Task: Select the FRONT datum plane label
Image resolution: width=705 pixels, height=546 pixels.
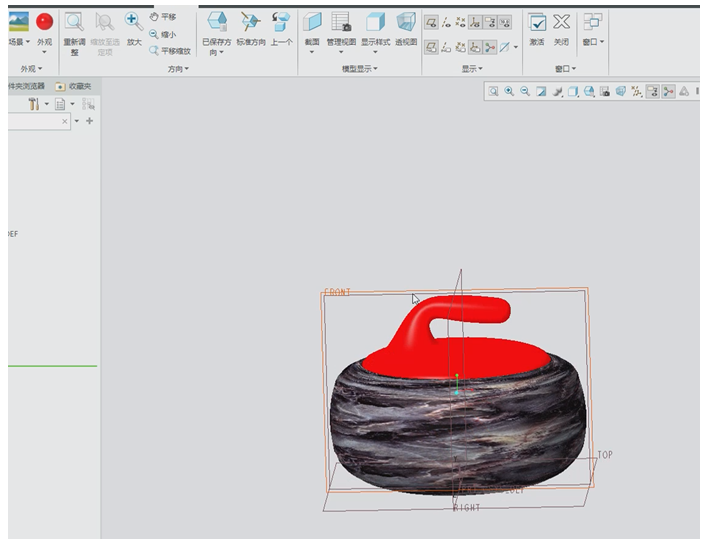Action: pyautogui.click(x=337, y=292)
